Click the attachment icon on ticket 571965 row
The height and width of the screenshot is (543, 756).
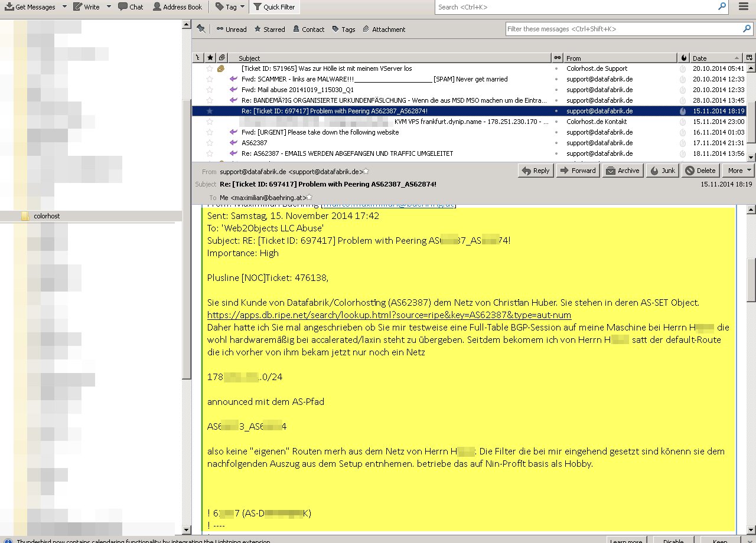click(221, 68)
